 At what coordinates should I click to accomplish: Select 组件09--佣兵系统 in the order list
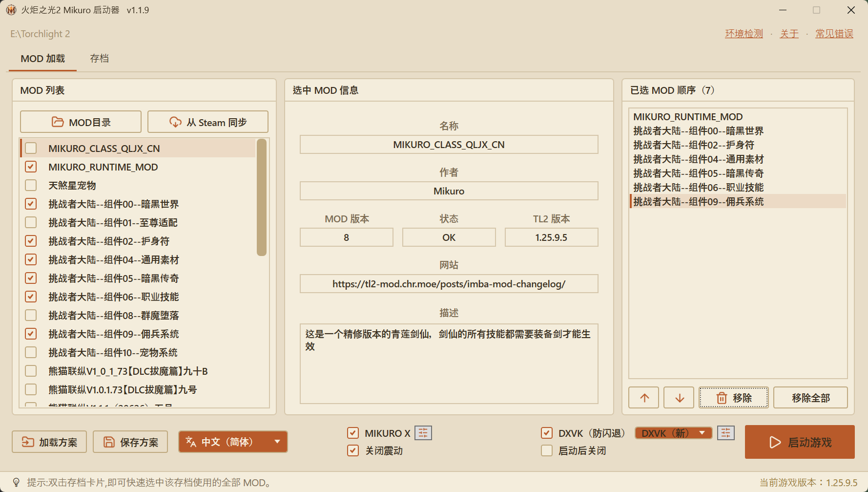pyautogui.click(x=738, y=201)
